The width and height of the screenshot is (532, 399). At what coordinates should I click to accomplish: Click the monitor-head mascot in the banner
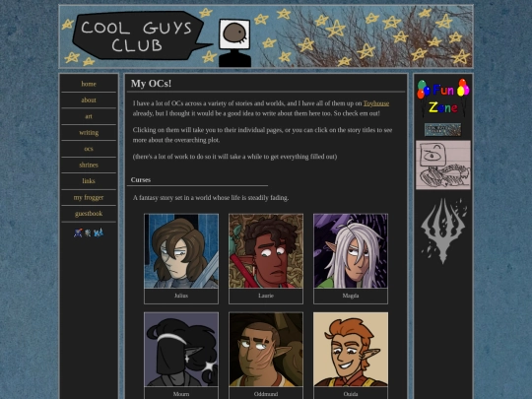tap(234, 42)
